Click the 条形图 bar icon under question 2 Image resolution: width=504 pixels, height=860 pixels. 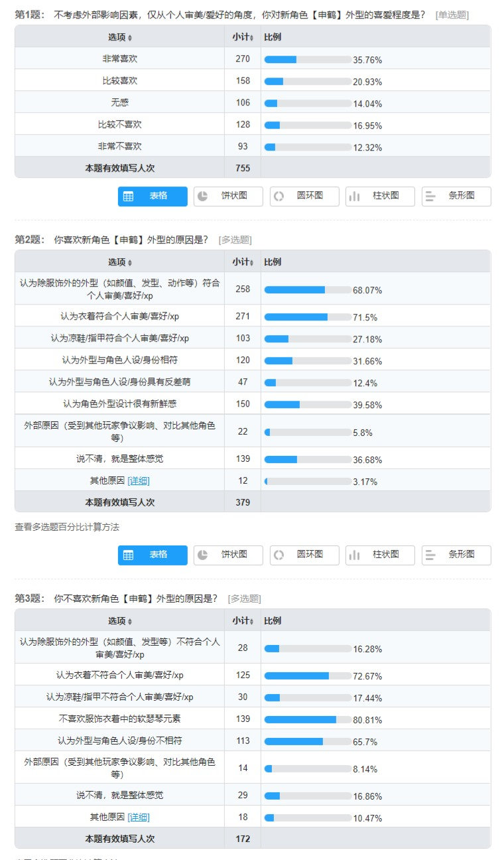[430, 555]
